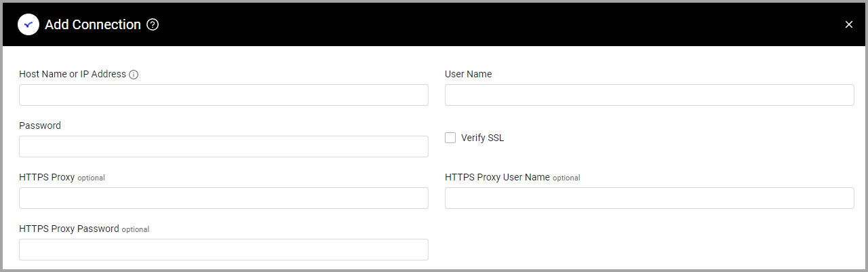
Task: Close the Add Connection dialog
Action: tap(849, 24)
